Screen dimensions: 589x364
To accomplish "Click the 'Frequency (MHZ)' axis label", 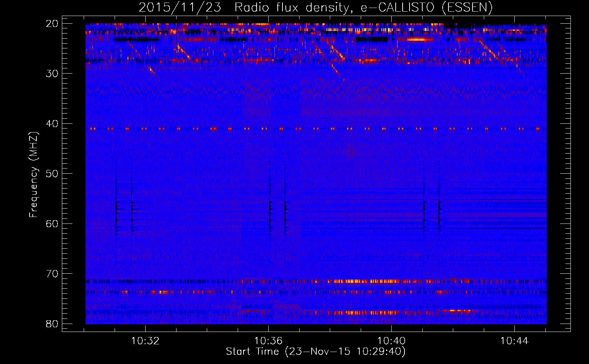I will coord(33,175).
